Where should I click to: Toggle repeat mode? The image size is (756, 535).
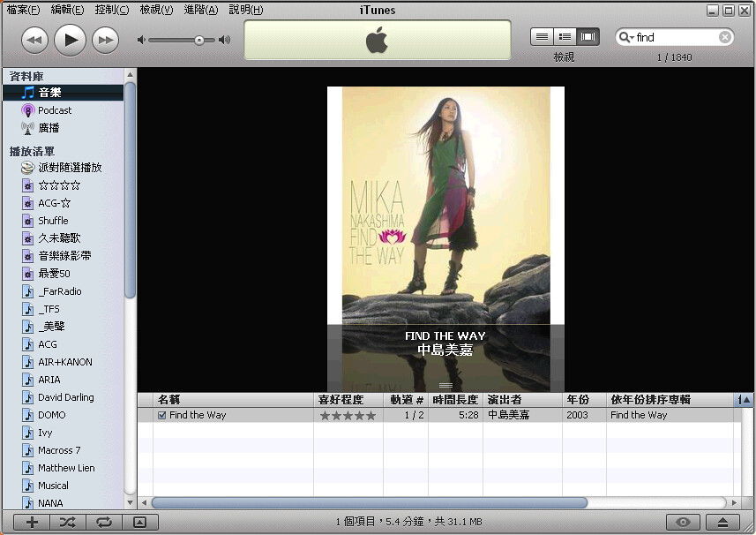pos(104,522)
